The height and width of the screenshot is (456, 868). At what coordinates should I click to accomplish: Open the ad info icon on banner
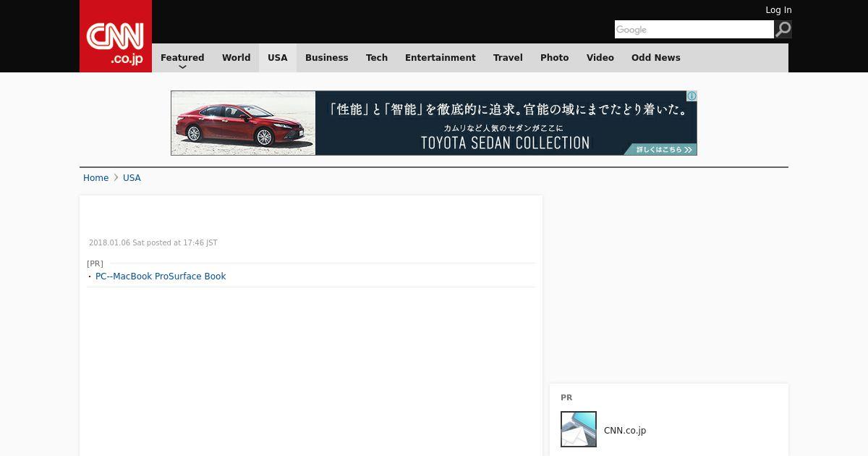tap(692, 96)
